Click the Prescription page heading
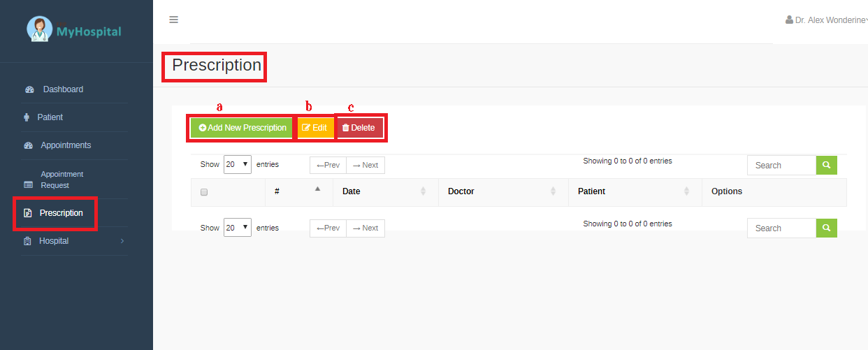Image resolution: width=868 pixels, height=350 pixels. 217,66
